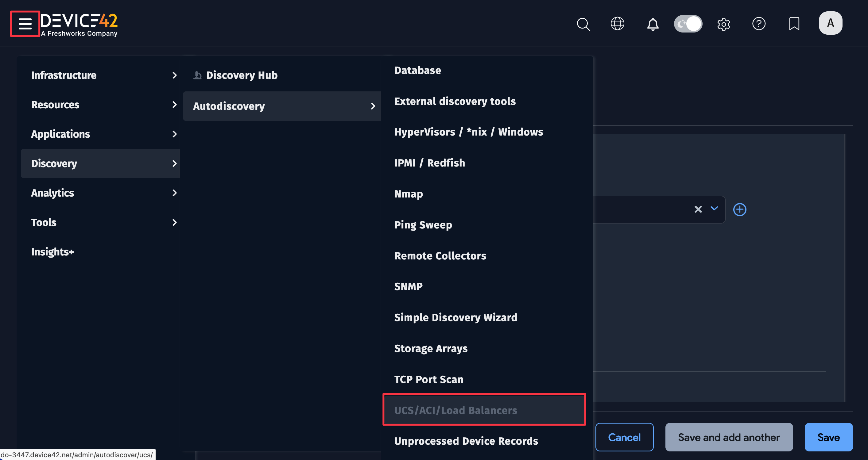Open the settings gear
This screenshot has height=460, width=868.
[724, 24]
